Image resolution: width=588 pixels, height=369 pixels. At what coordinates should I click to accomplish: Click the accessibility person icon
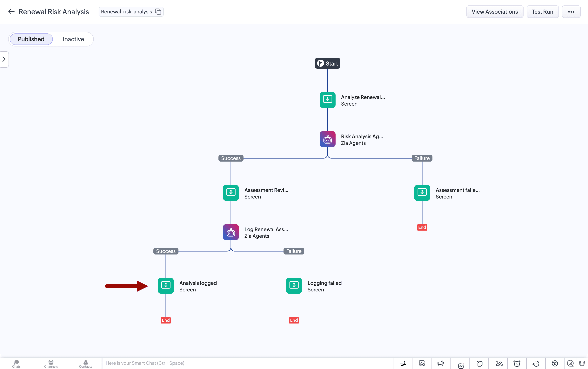click(x=555, y=363)
